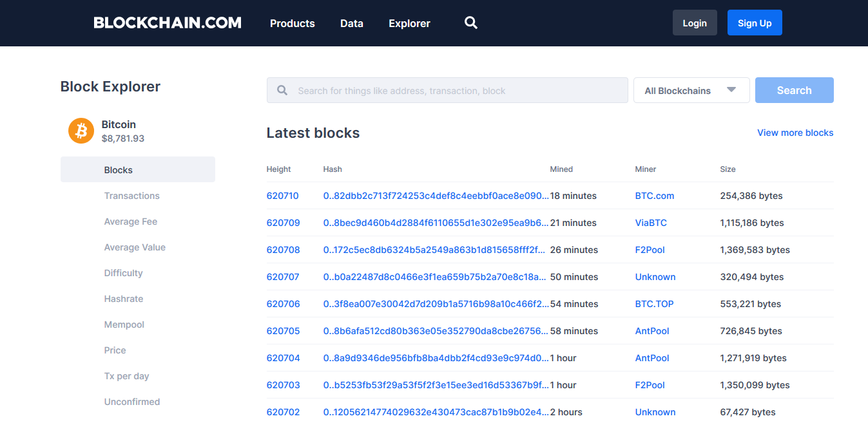Open the BTC.com miner link
868x423 pixels.
(655, 196)
